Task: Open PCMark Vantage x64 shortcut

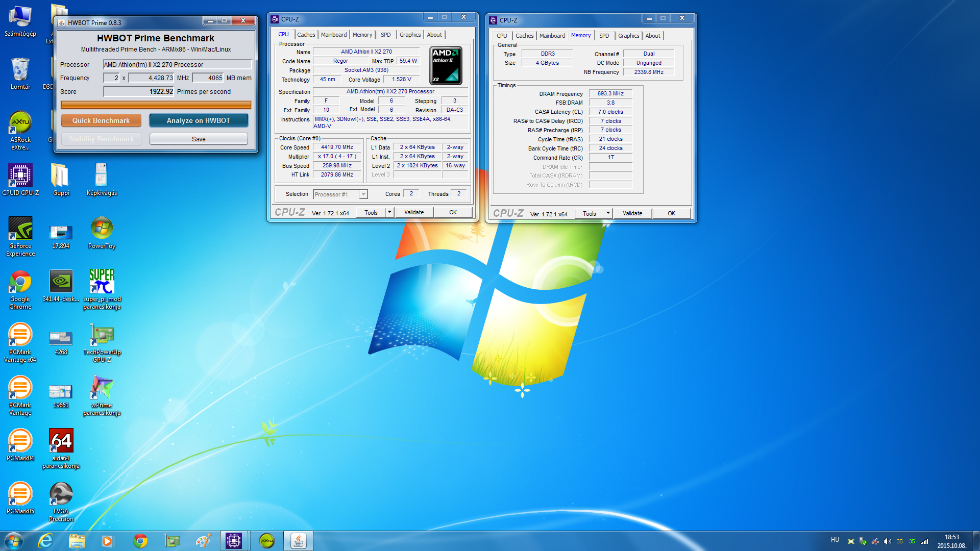Action: click(x=20, y=342)
